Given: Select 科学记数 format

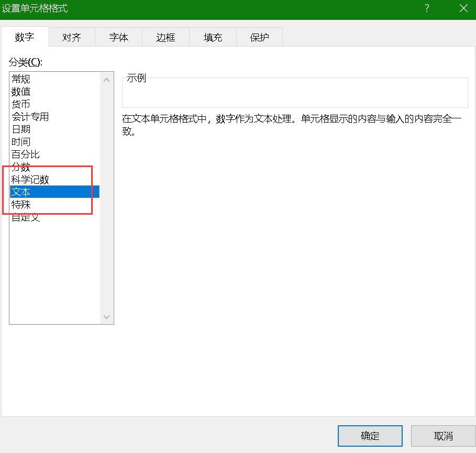Looking at the screenshot, I should click(x=54, y=179).
